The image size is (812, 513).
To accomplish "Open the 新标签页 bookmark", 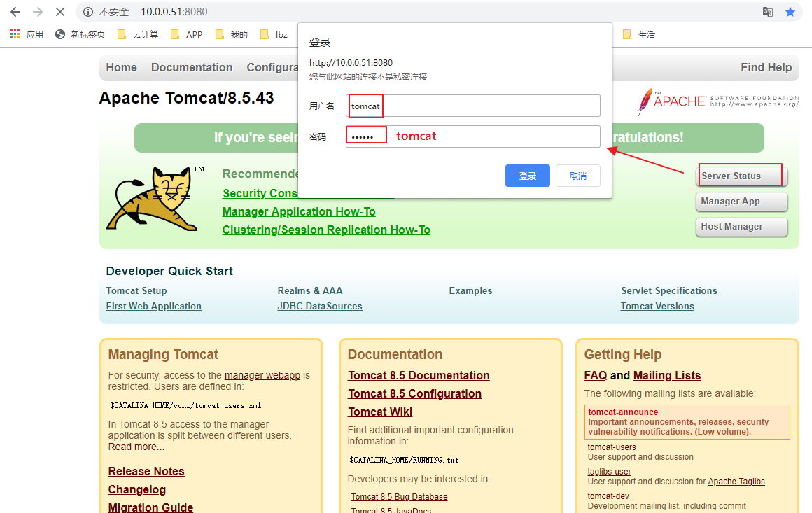I will click(x=80, y=35).
